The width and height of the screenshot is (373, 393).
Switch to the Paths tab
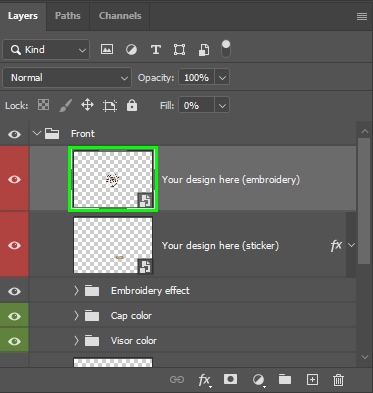68,16
